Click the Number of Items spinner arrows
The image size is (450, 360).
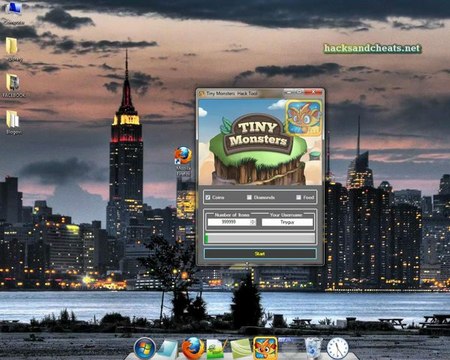click(253, 222)
